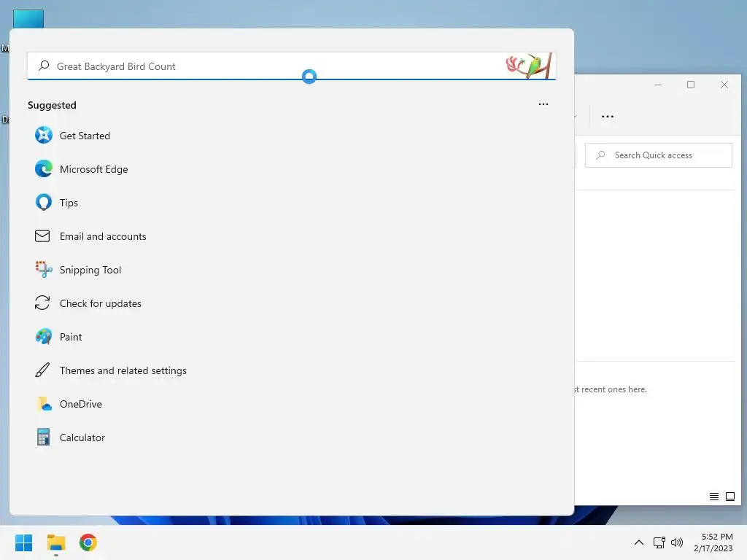Viewport: 747px width, 560px height.
Task: Open Get Started app icon
Action: (x=43, y=135)
